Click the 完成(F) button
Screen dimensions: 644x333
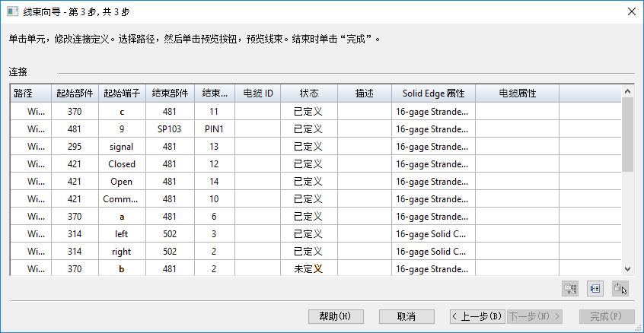[x=607, y=316]
